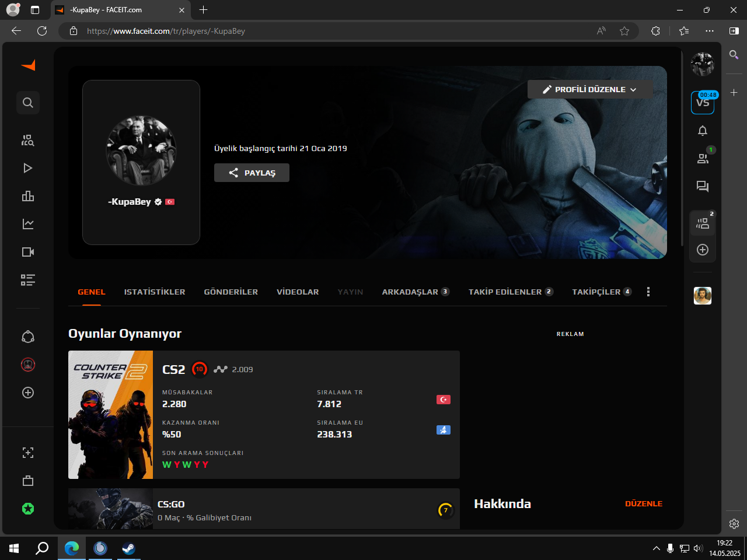Open the video camera icon in sidebar
Viewport: 747px width, 560px height.
[28, 252]
